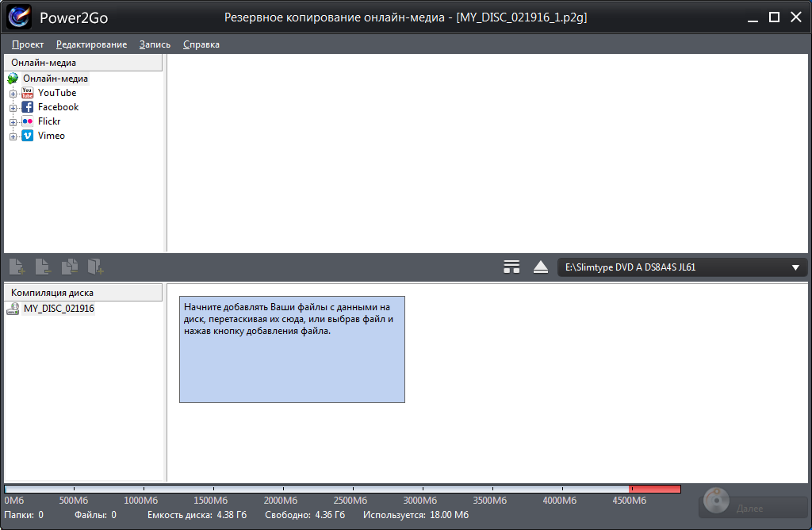
Task: Open the Редактирование menu
Action: click(x=91, y=44)
